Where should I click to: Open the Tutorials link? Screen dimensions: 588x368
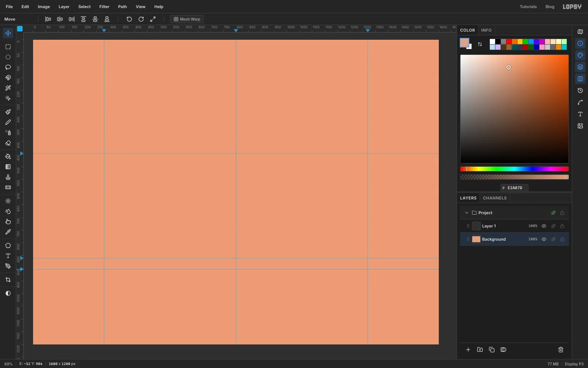click(x=528, y=7)
